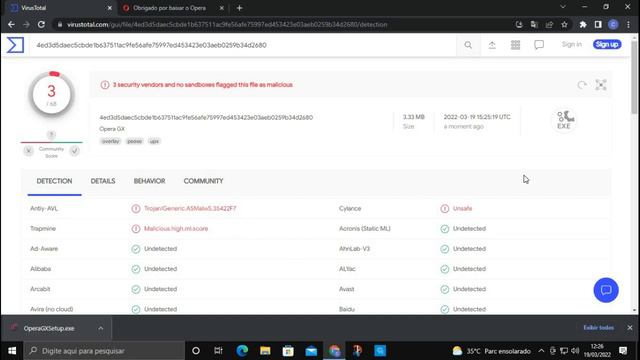Click the translate page icon

[534, 24]
